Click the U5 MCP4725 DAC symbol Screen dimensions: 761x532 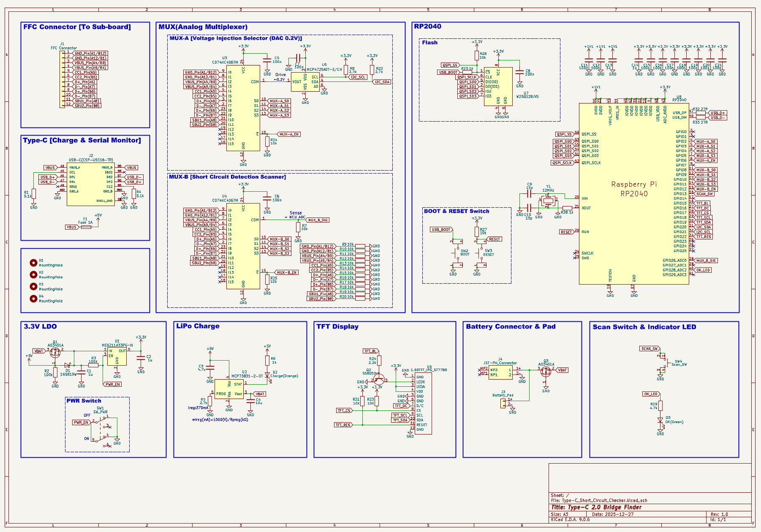pos(305,82)
